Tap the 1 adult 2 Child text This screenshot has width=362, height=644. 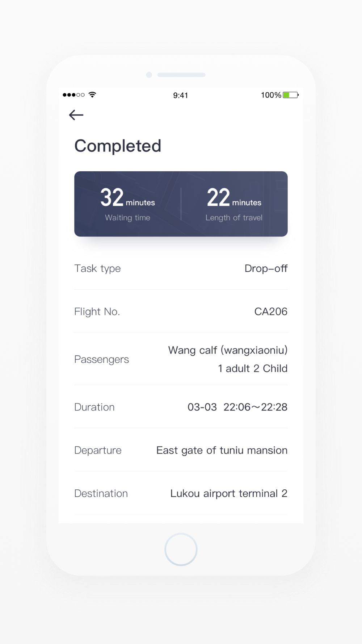pos(253,368)
